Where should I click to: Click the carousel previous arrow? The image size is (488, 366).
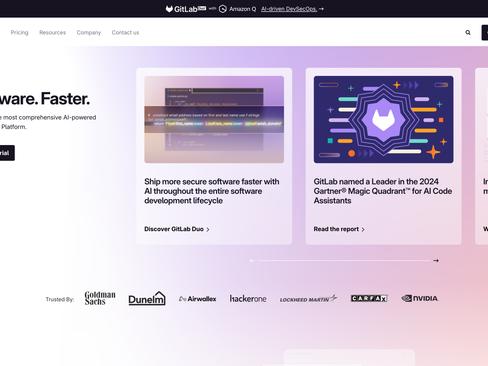(x=252, y=260)
